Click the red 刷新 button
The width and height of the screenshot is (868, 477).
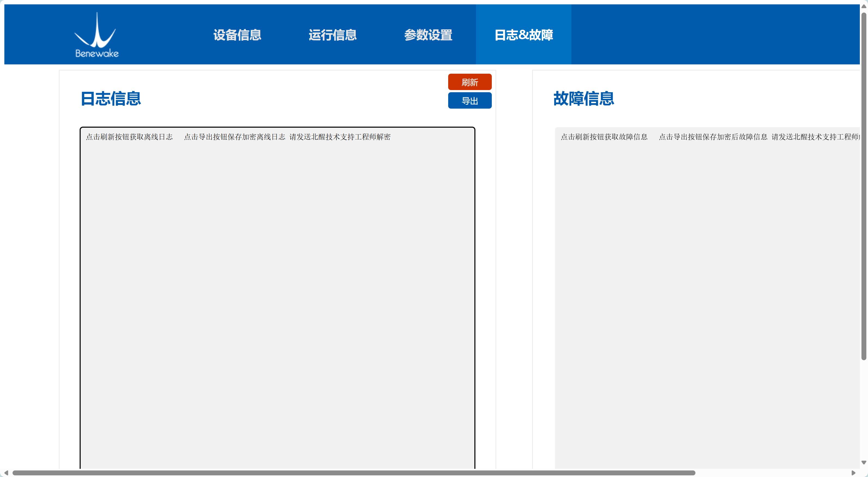(470, 82)
